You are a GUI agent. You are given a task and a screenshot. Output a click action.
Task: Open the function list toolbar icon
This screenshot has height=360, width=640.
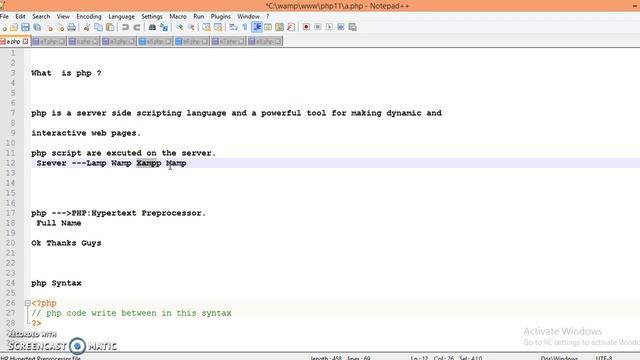291,27
